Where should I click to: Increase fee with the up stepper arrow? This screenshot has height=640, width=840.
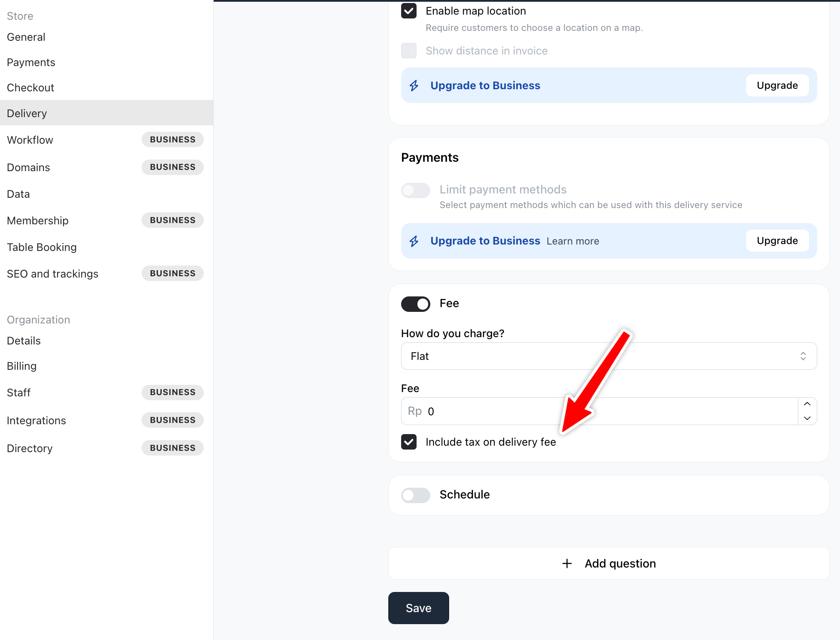[x=807, y=404]
